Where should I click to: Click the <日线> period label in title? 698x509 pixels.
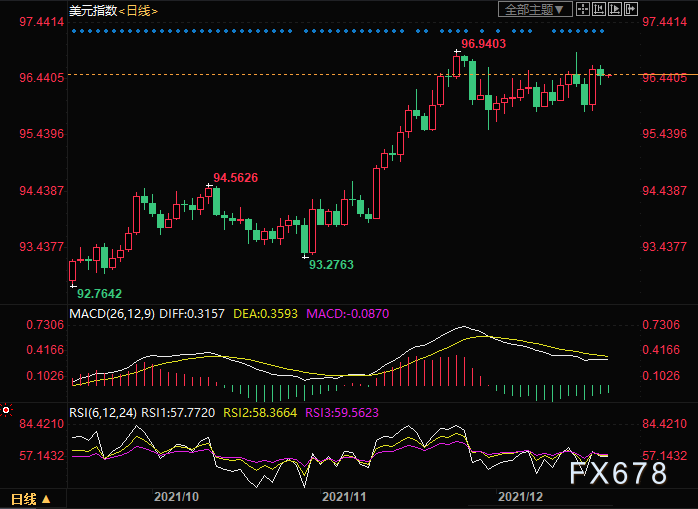tap(138, 11)
